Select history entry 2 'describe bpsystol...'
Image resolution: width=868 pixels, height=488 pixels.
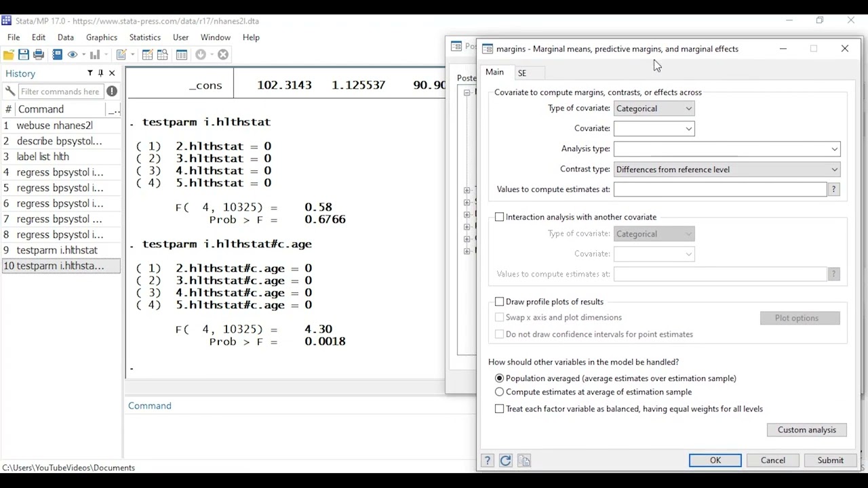coord(61,141)
